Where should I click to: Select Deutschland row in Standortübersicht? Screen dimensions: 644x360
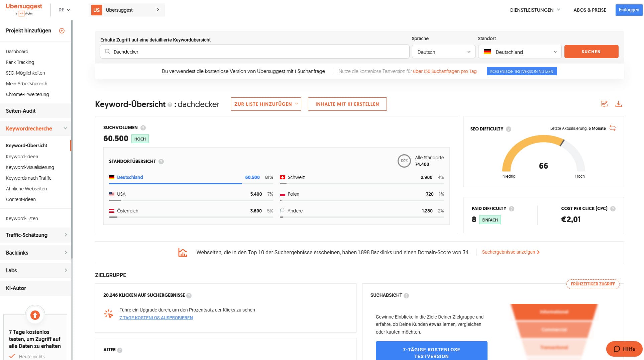pyautogui.click(x=191, y=179)
